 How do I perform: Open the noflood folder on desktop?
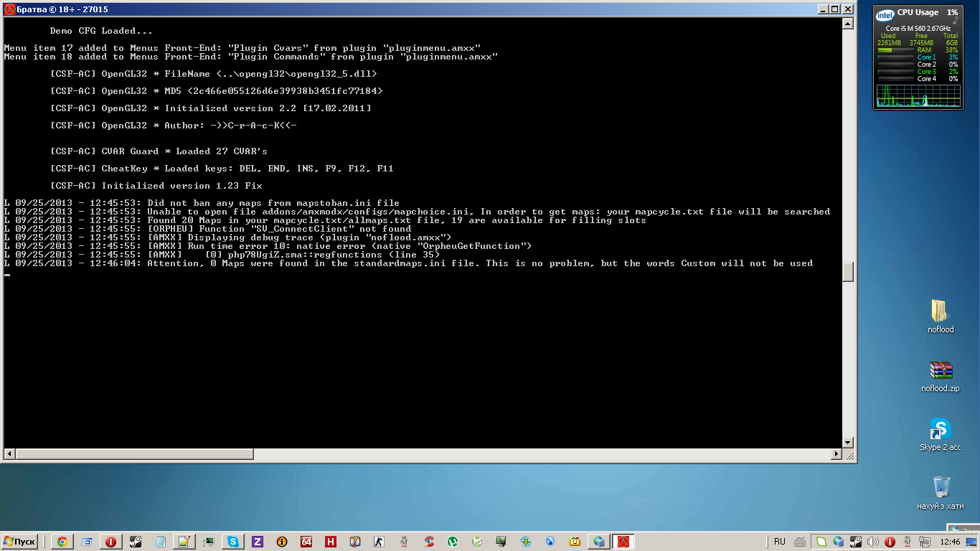tap(941, 316)
